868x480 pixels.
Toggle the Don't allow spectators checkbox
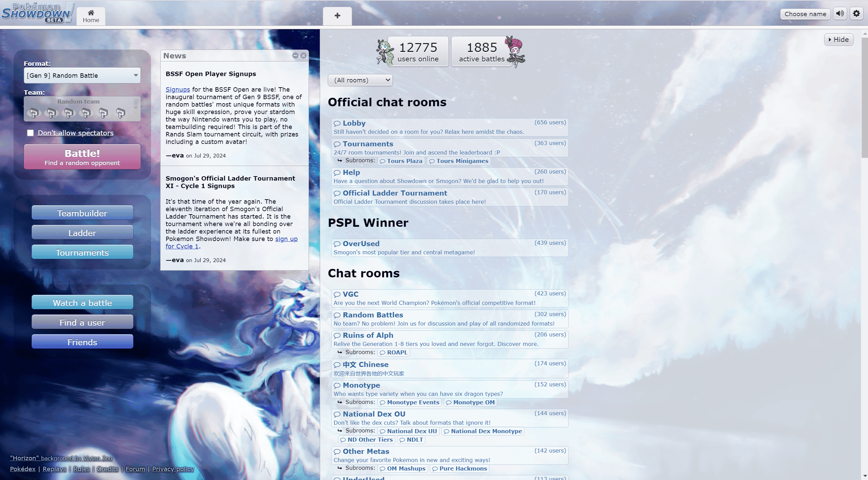point(30,132)
